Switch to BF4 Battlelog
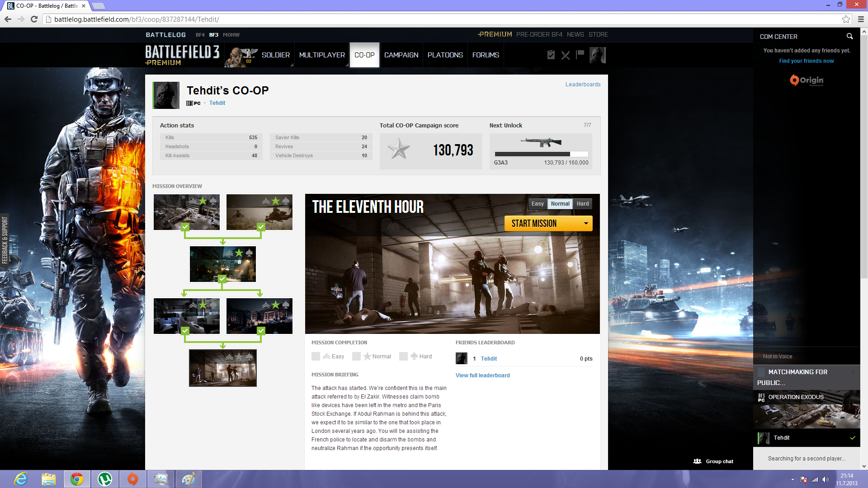Viewport: 868px width, 488px height. pyautogui.click(x=200, y=35)
